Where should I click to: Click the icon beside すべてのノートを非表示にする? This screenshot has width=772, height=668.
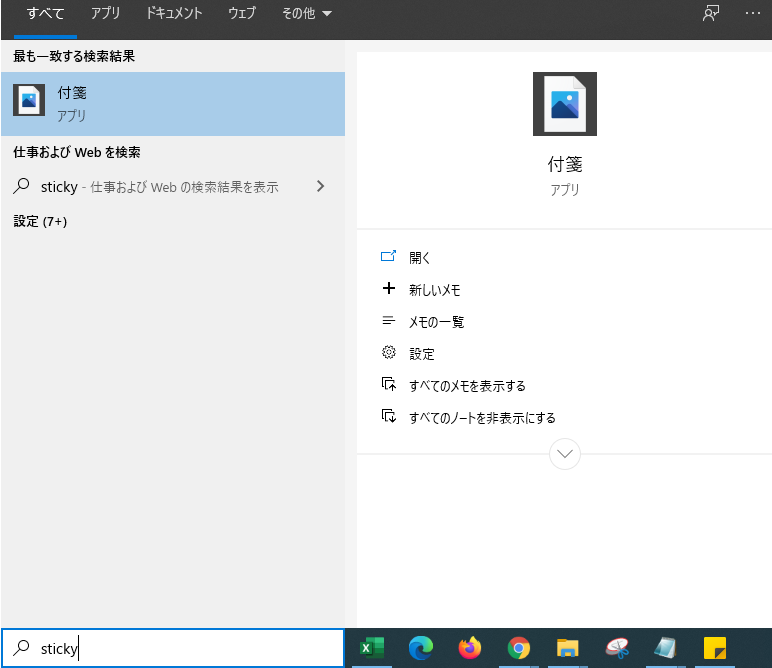point(388,416)
